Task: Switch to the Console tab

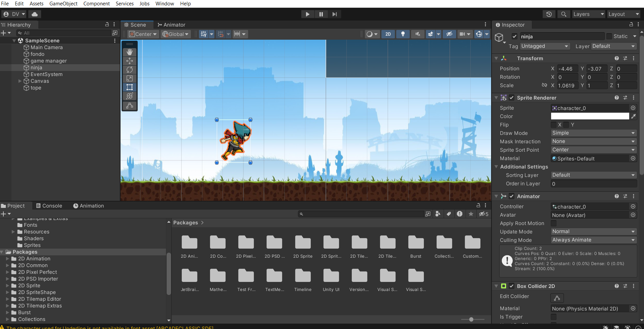Action: click(x=49, y=206)
